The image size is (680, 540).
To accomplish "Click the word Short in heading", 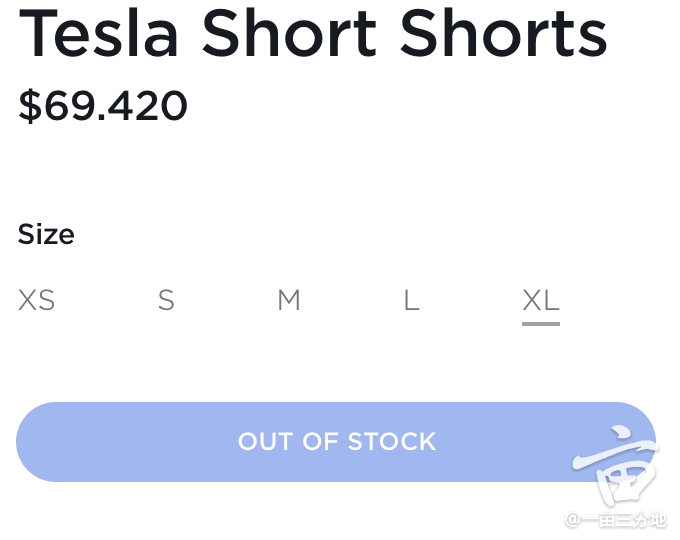I will pyautogui.click(x=289, y=33).
